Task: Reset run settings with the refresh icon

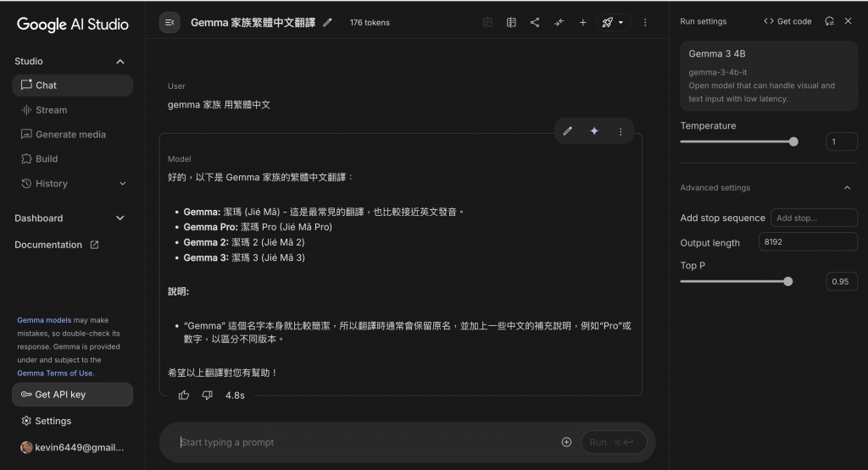Action: [829, 21]
